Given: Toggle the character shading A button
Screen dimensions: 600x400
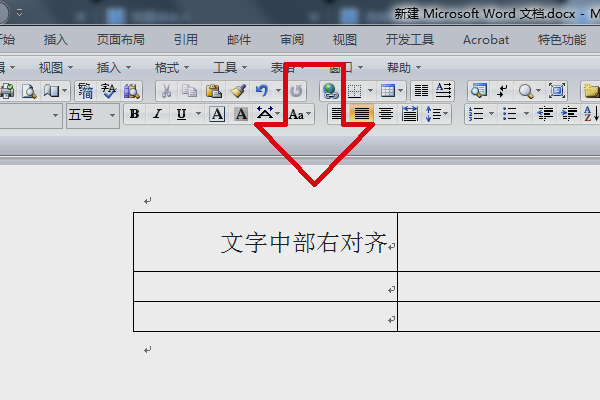Looking at the screenshot, I should pos(241,114).
